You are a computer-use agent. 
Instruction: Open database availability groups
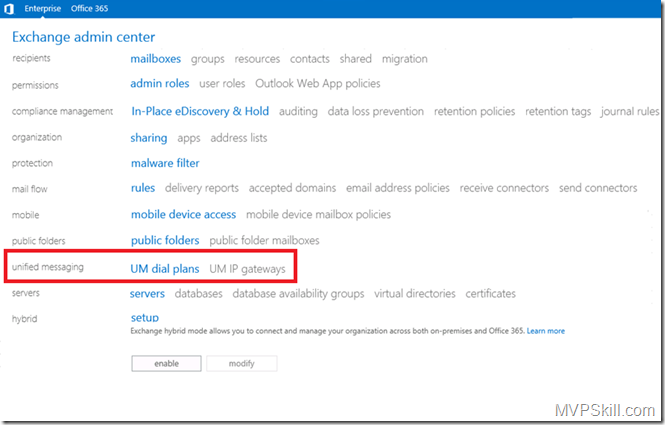pos(298,294)
